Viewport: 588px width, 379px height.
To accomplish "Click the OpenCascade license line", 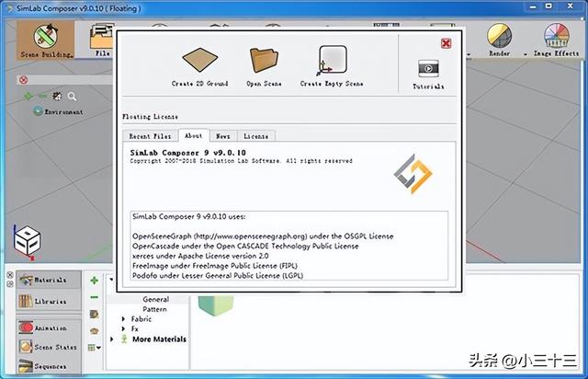I will point(245,246).
